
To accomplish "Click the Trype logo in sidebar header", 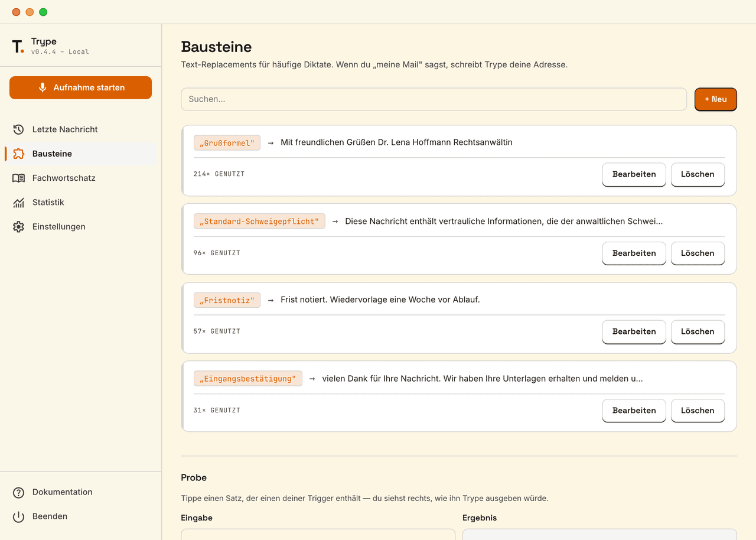I will click(x=18, y=46).
